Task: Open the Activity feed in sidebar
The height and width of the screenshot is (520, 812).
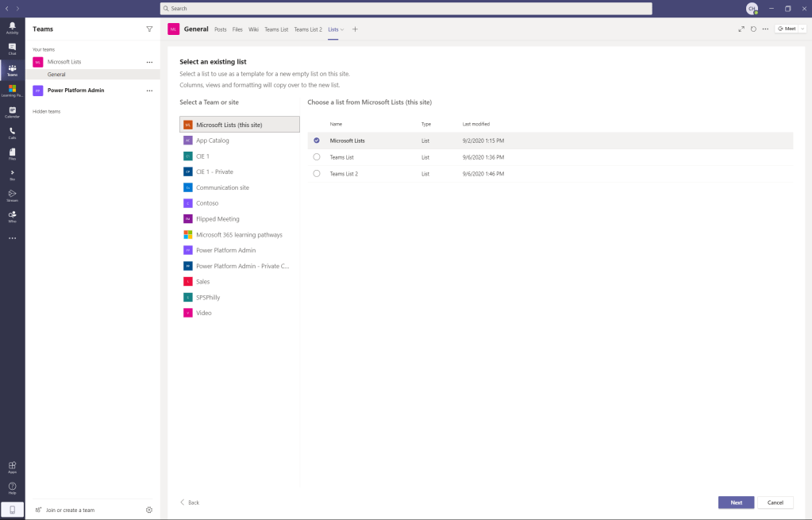Action: (x=12, y=28)
